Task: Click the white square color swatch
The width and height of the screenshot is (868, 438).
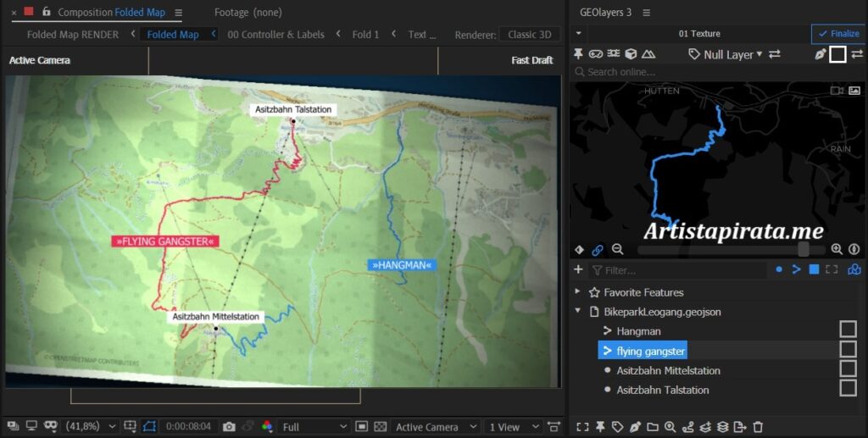Action: (837, 54)
